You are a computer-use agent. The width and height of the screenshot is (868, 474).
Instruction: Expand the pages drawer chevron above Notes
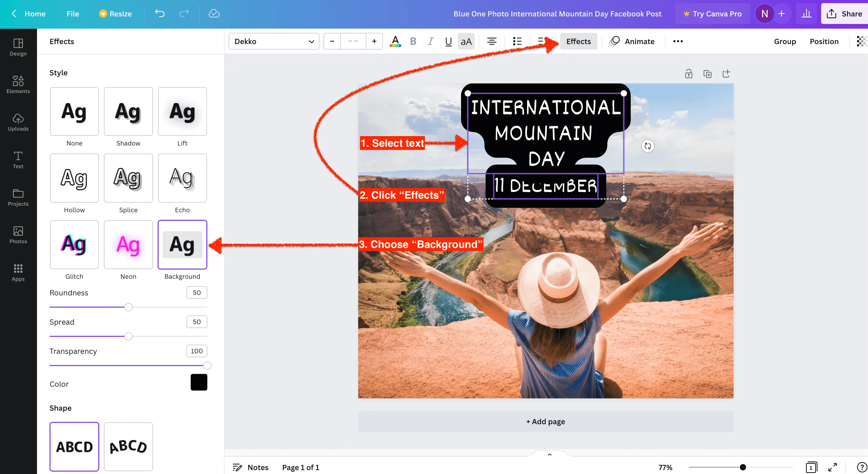(550, 454)
